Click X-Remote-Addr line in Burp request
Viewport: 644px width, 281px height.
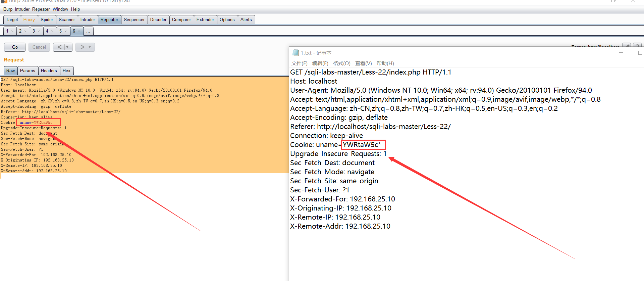click(x=34, y=171)
